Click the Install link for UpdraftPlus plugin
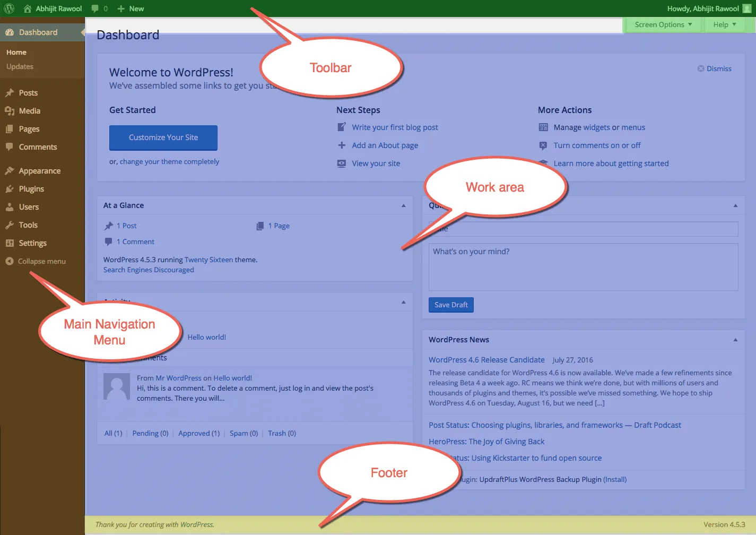This screenshot has width=756, height=535. 615,480
